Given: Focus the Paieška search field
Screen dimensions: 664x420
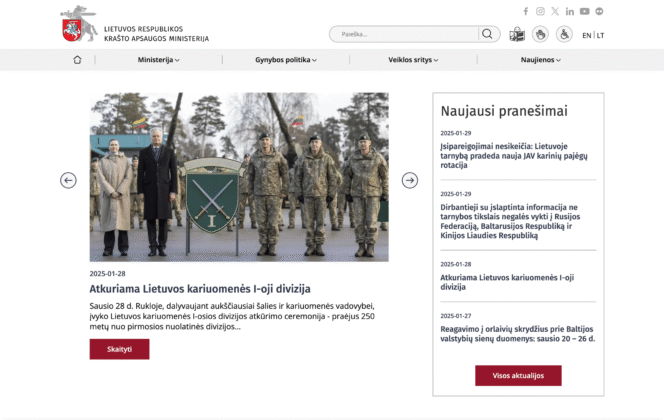Looking at the screenshot, I should point(404,34).
